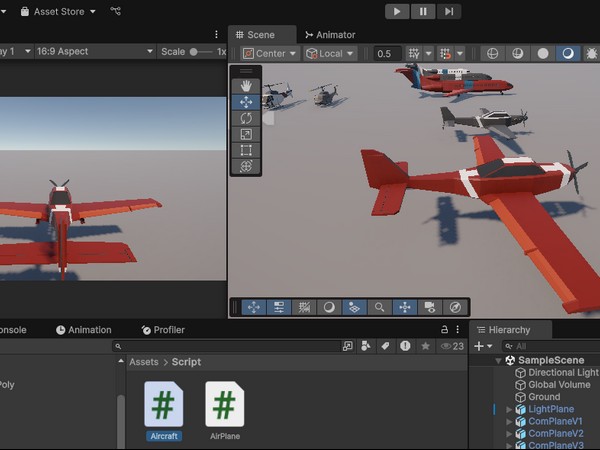Screen dimensions: 600x450
Task: Select the Hand (view) tool
Action: click(x=246, y=85)
